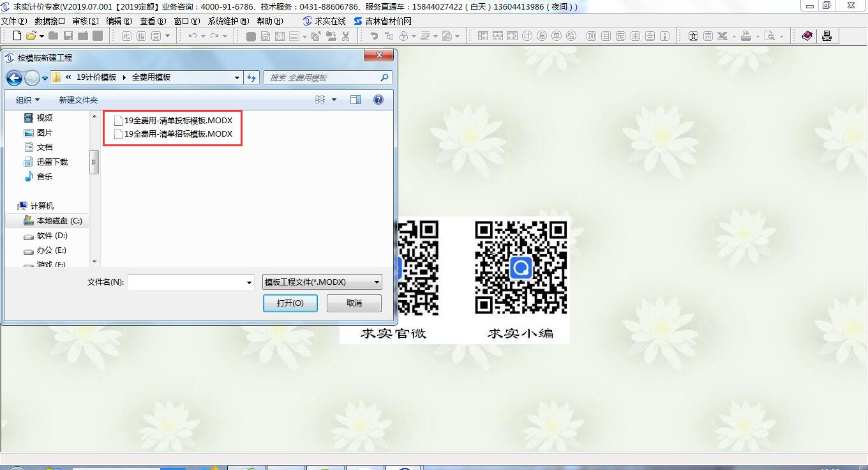This screenshot has height=470, width=868.
Task: Open the 编辑(E) menu
Action: tap(119, 21)
